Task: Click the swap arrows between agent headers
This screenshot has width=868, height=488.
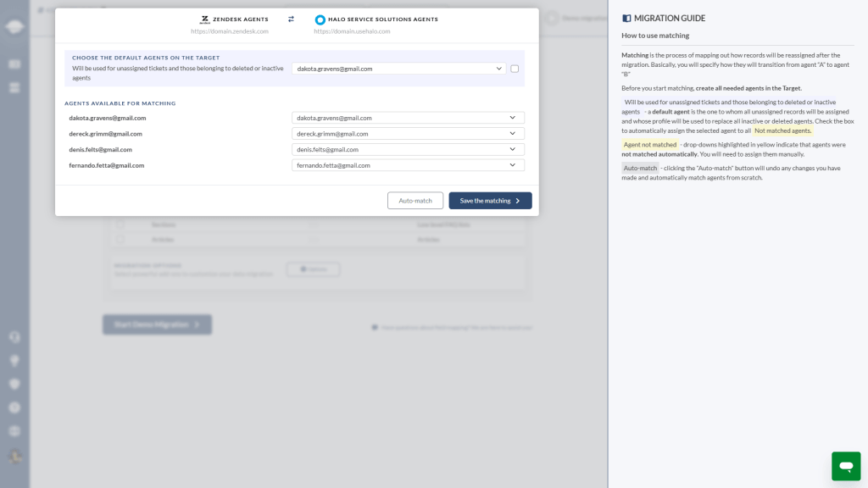Action: [292, 19]
